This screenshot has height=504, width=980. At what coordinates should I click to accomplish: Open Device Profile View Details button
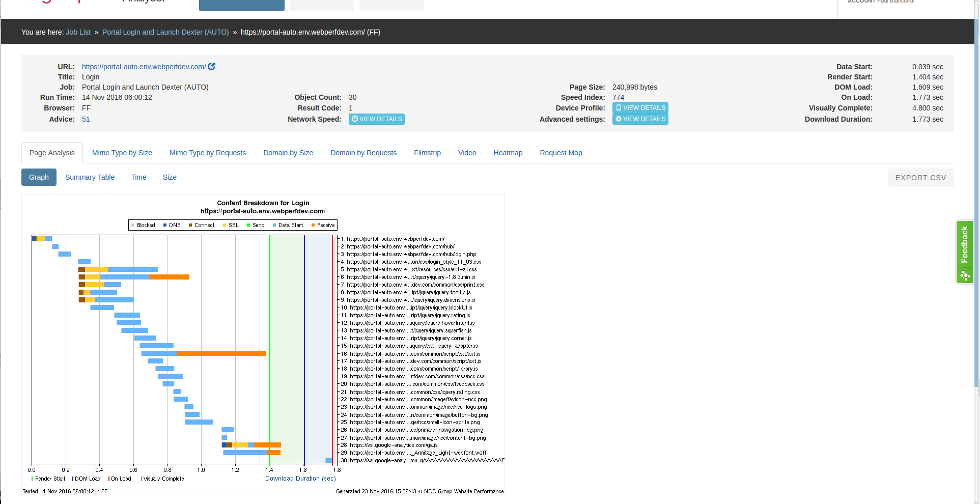[x=640, y=108]
